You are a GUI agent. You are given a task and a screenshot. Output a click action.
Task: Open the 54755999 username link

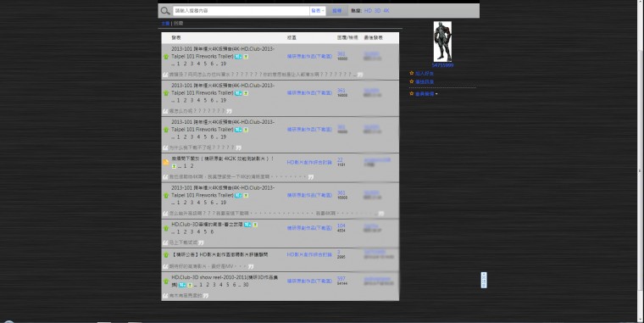[x=442, y=65]
